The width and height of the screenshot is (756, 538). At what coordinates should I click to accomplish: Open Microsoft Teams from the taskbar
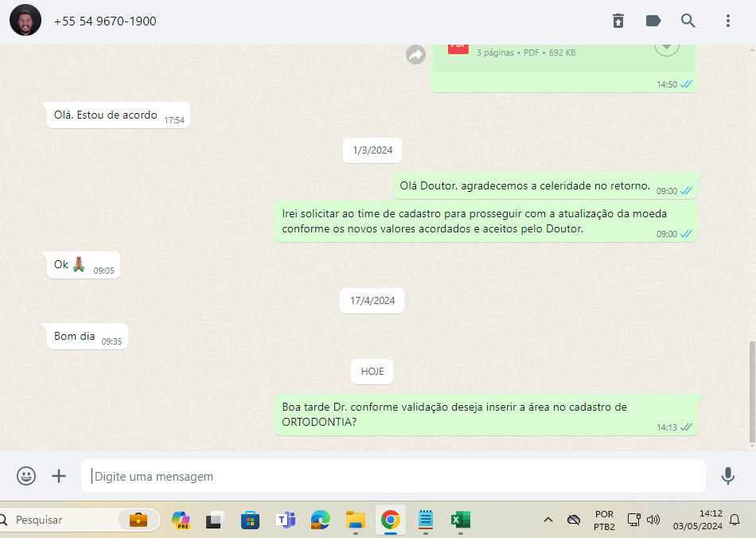pos(285,520)
